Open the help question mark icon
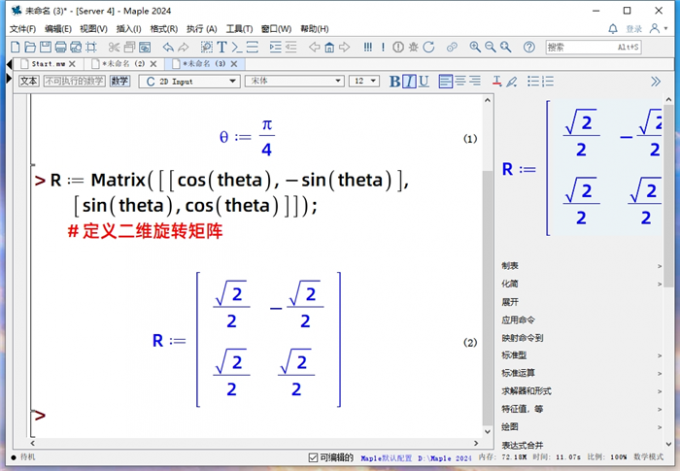This screenshot has height=471, width=680. 529,47
